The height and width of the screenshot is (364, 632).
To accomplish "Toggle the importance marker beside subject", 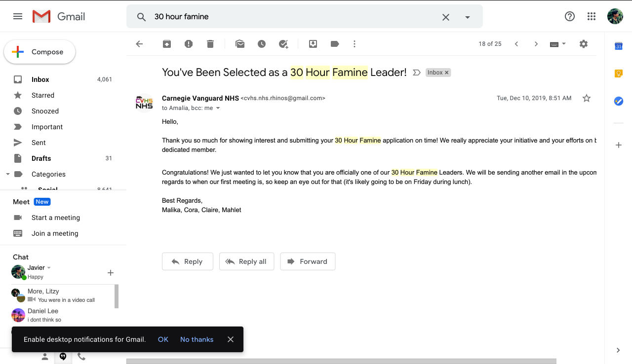I will tap(416, 73).
